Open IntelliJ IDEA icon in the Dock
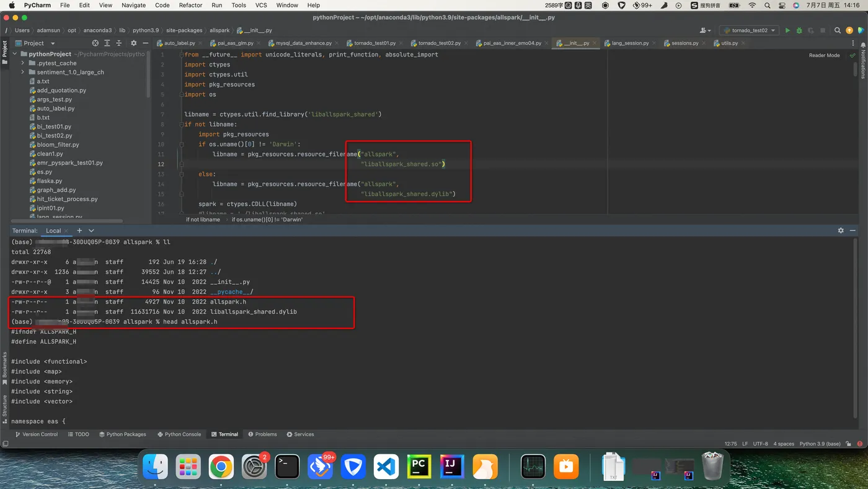868x489 pixels. click(x=451, y=467)
